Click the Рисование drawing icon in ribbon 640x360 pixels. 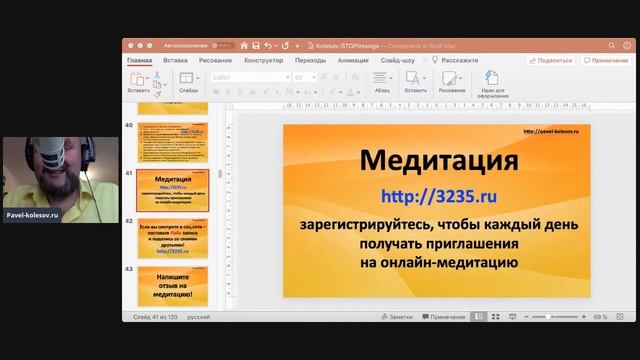[449, 78]
